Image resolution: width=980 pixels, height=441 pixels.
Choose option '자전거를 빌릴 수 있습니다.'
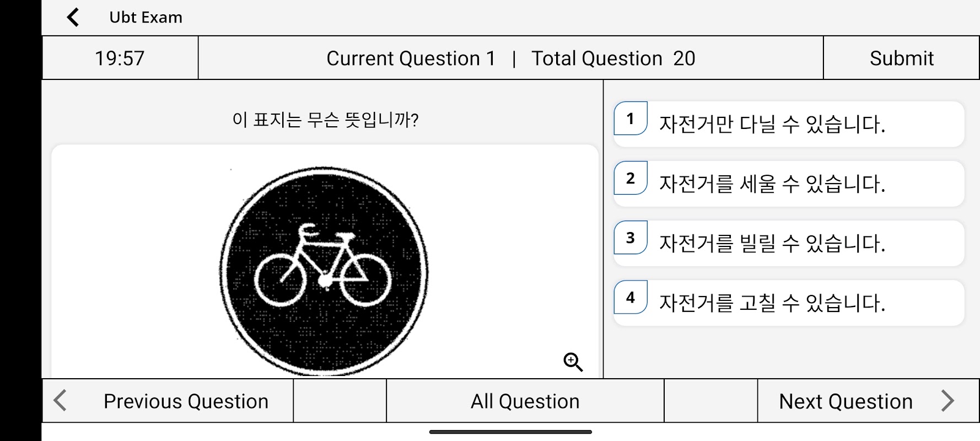coord(772,244)
